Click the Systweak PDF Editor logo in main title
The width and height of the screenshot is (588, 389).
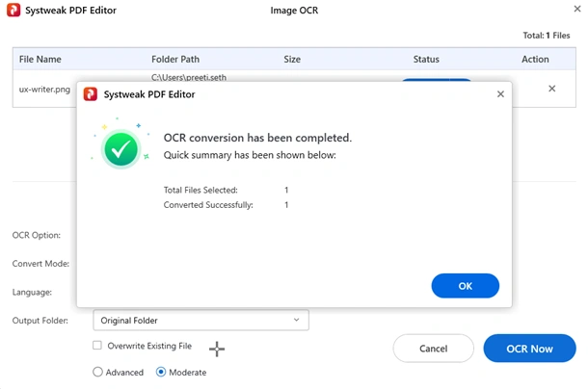click(13, 11)
